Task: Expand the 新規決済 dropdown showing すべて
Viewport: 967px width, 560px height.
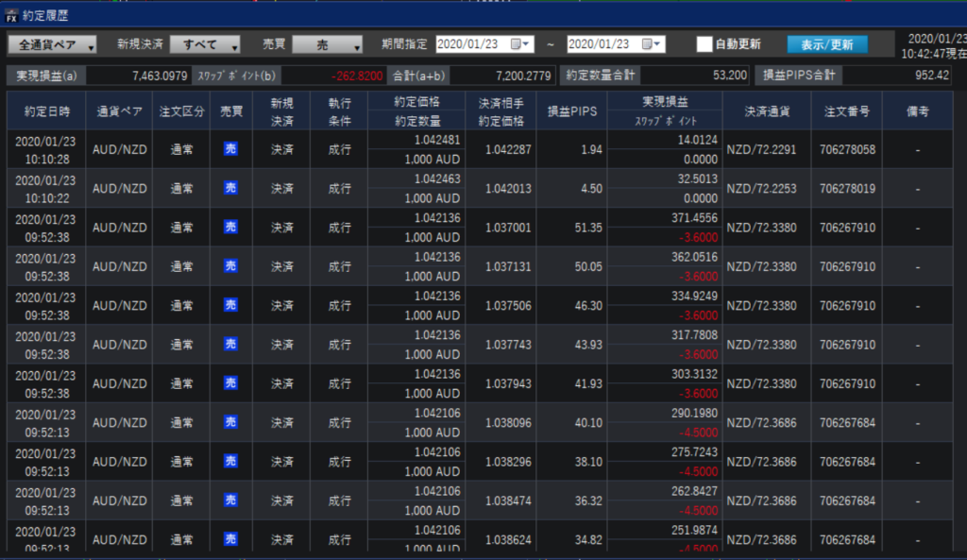Action: pos(206,44)
